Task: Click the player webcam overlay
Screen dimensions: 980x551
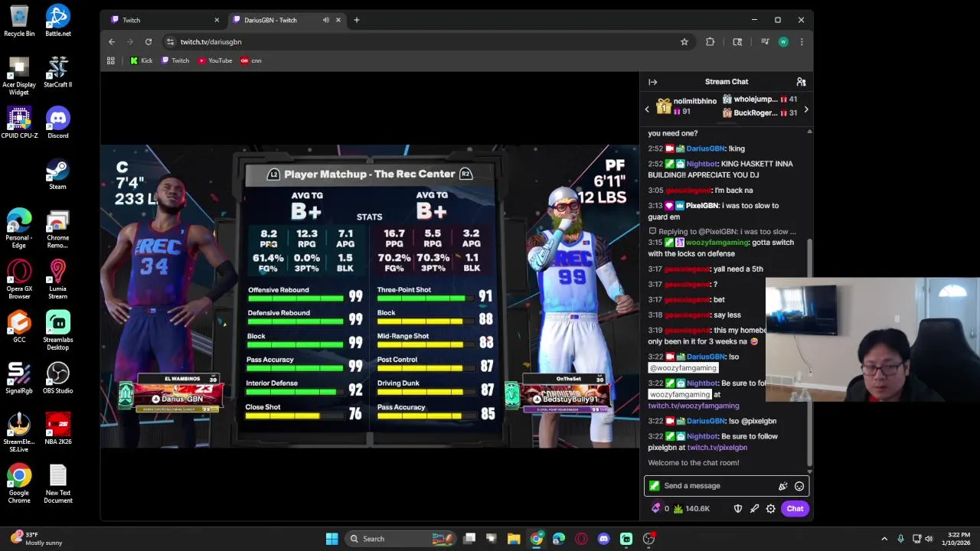Action: (872, 340)
